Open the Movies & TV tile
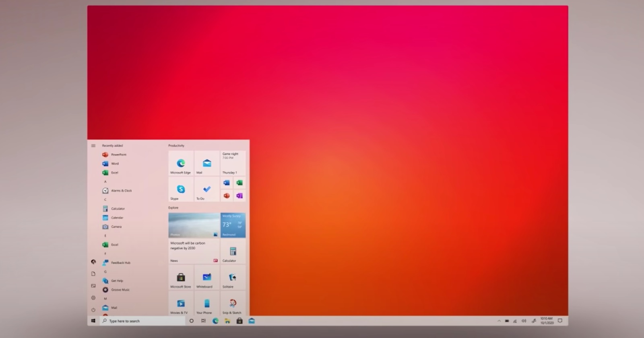Screen dimensions: 644x338 pos(181,303)
